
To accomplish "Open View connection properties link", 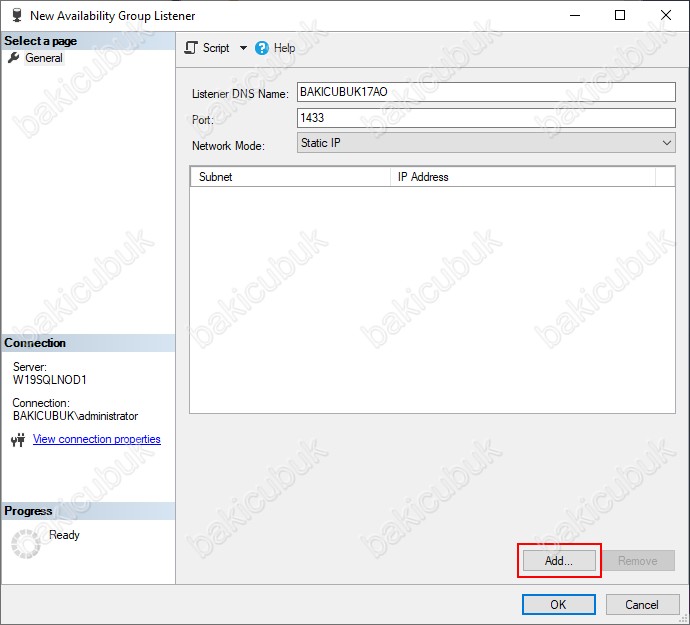I will [97, 439].
